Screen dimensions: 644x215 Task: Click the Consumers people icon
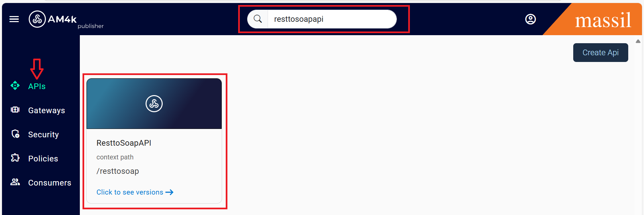pos(15,182)
